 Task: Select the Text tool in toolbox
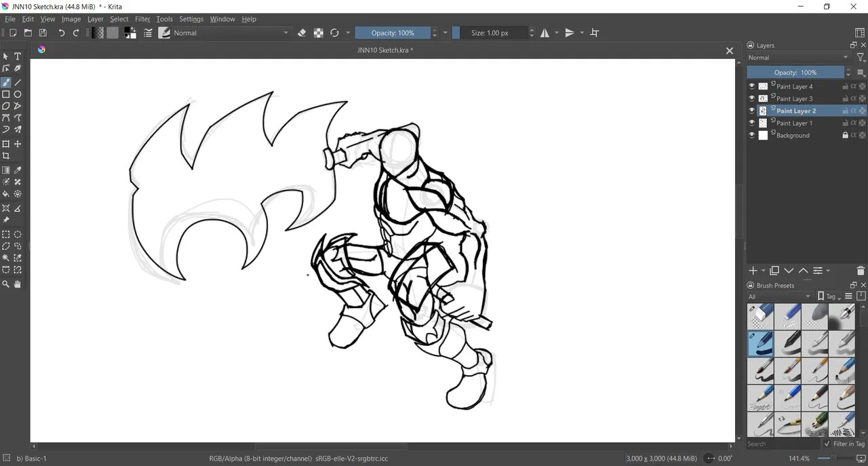coord(18,56)
